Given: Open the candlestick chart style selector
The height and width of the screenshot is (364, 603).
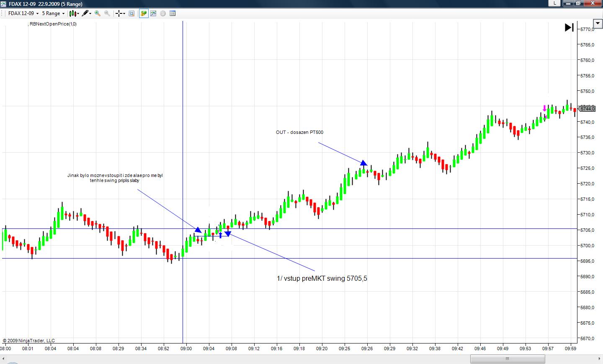Looking at the screenshot, I should coord(74,13).
